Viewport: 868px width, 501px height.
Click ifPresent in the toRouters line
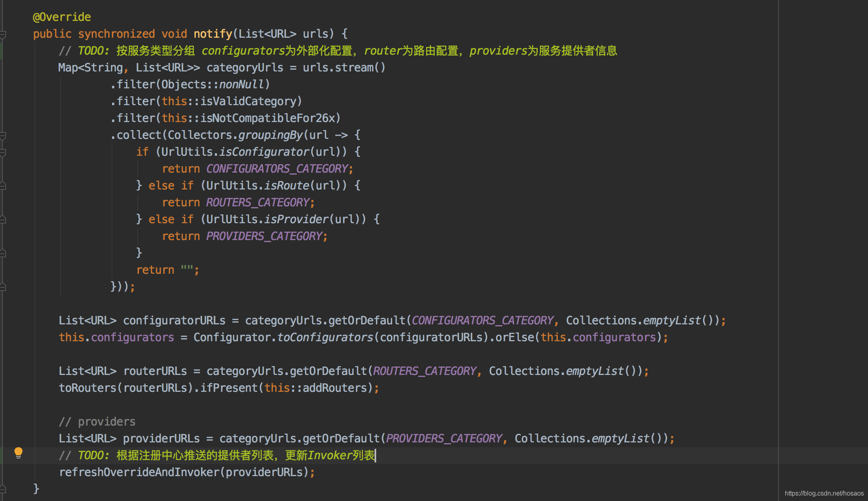pyautogui.click(x=229, y=388)
